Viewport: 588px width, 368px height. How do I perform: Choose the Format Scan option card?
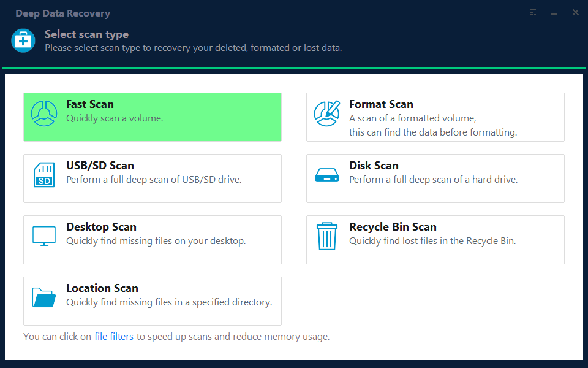point(435,117)
